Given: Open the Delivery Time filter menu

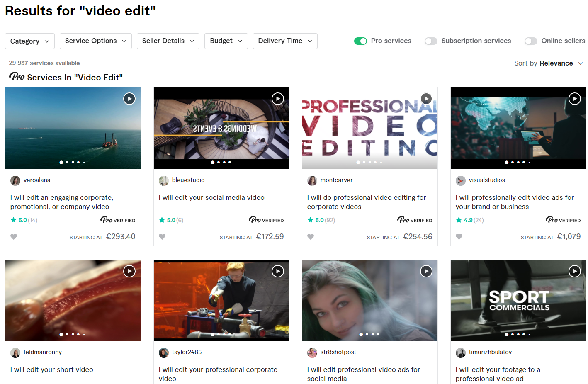Looking at the screenshot, I should point(285,41).
